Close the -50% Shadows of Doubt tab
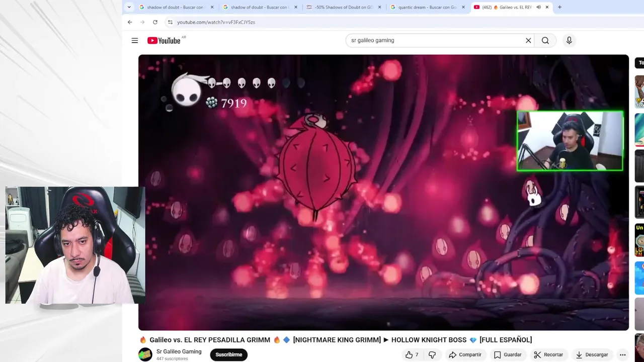 pyautogui.click(x=379, y=7)
